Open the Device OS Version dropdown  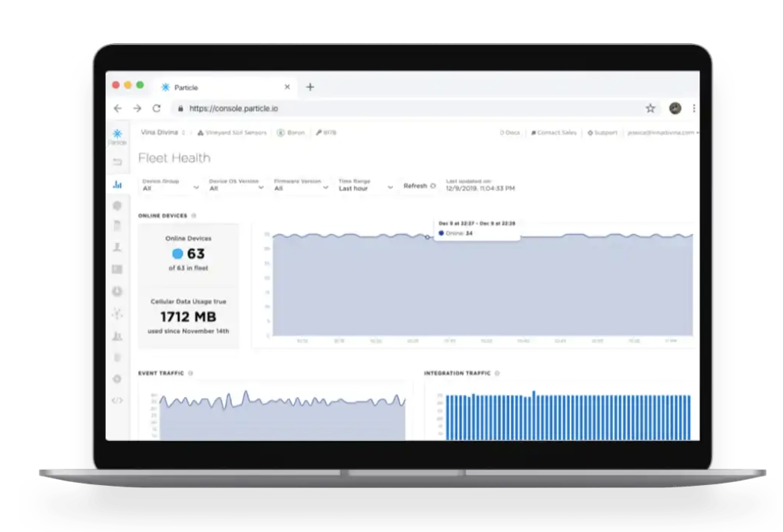click(x=236, y=185)
